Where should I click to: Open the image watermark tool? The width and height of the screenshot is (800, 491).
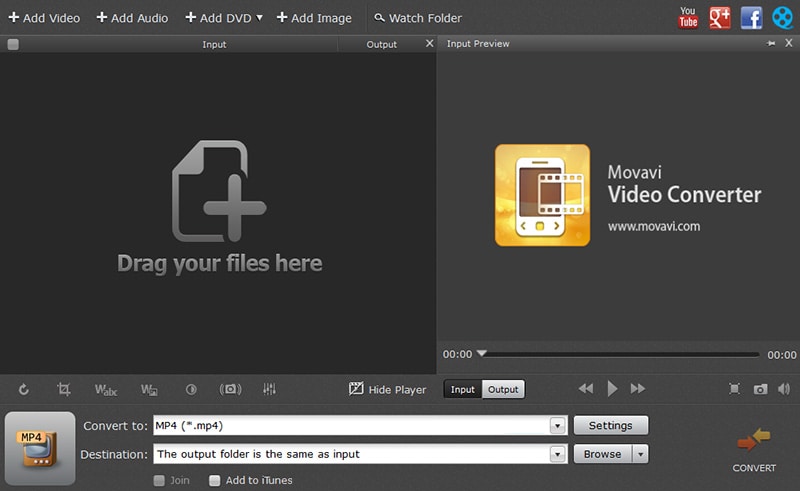[x=149, y=390]
